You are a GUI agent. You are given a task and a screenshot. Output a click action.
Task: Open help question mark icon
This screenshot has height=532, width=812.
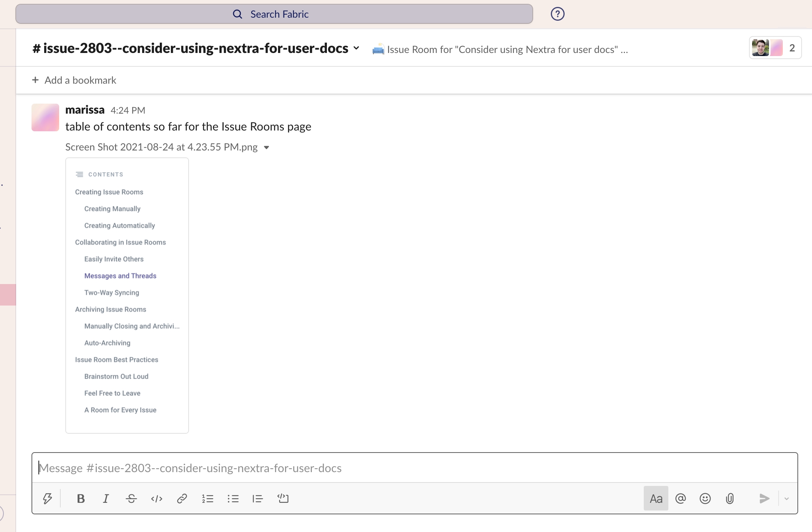(x=557, y=14)
